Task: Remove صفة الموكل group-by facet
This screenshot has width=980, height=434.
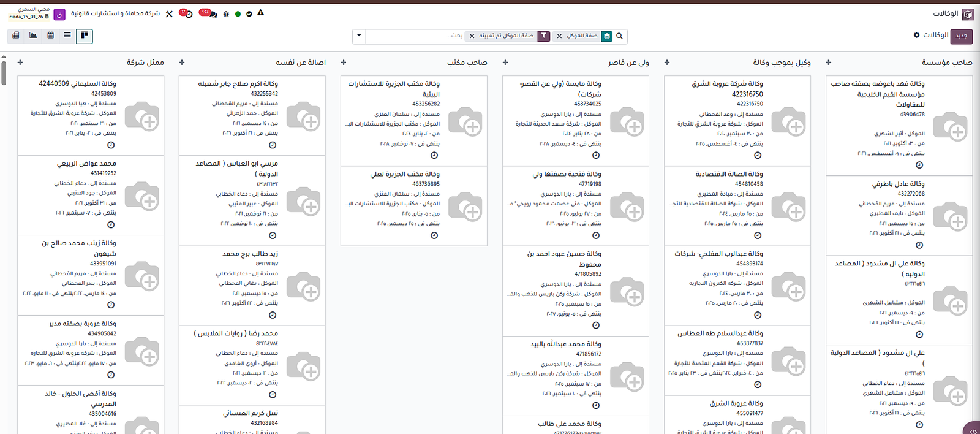Action: pos(559,36)
